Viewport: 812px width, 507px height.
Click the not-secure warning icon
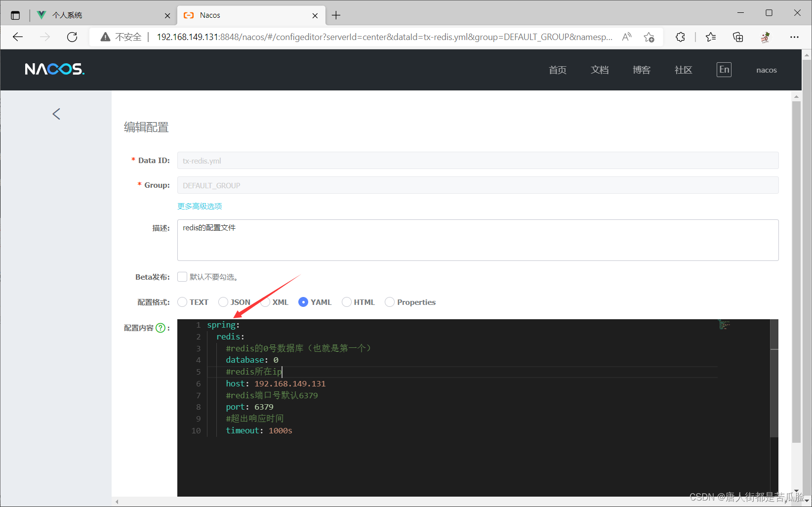(x=105, y=37)
